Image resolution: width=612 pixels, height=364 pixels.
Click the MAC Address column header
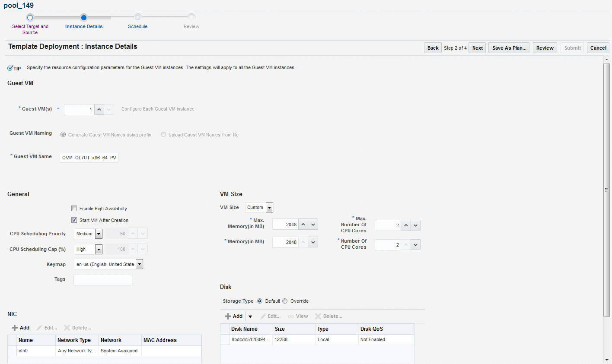[x=172, y=340]
